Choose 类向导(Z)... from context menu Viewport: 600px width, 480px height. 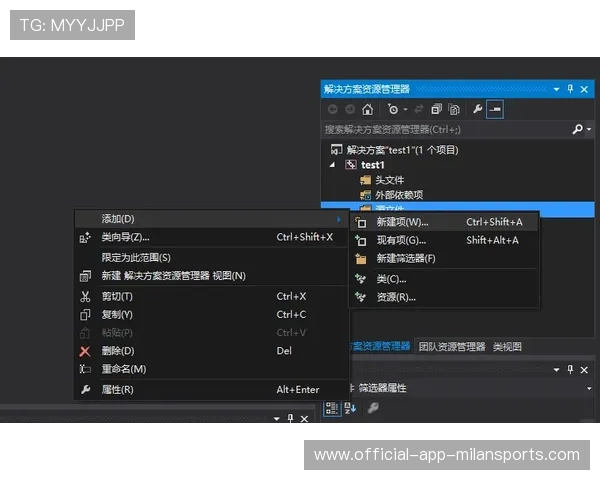click(x=211, y=237)
